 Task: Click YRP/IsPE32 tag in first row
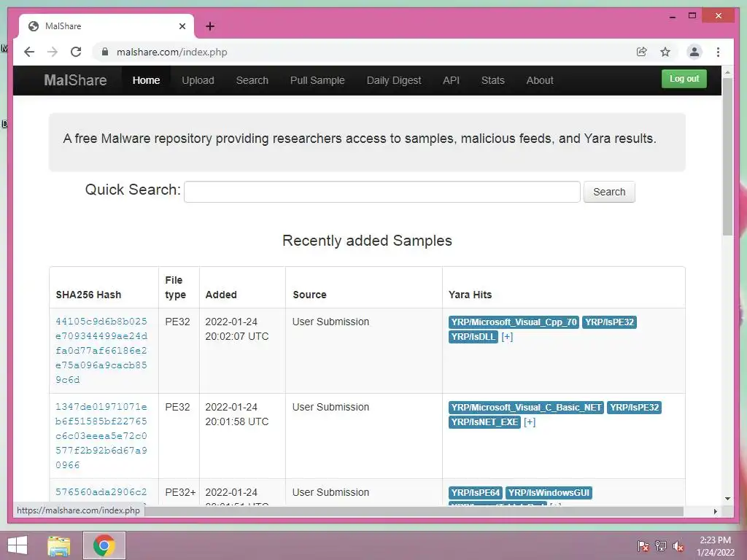(x=609, y=322)
